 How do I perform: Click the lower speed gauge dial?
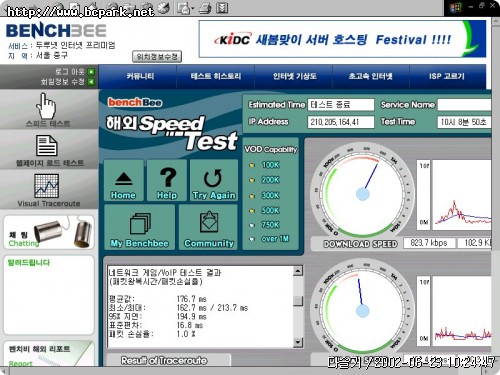(x=362, y=311)
